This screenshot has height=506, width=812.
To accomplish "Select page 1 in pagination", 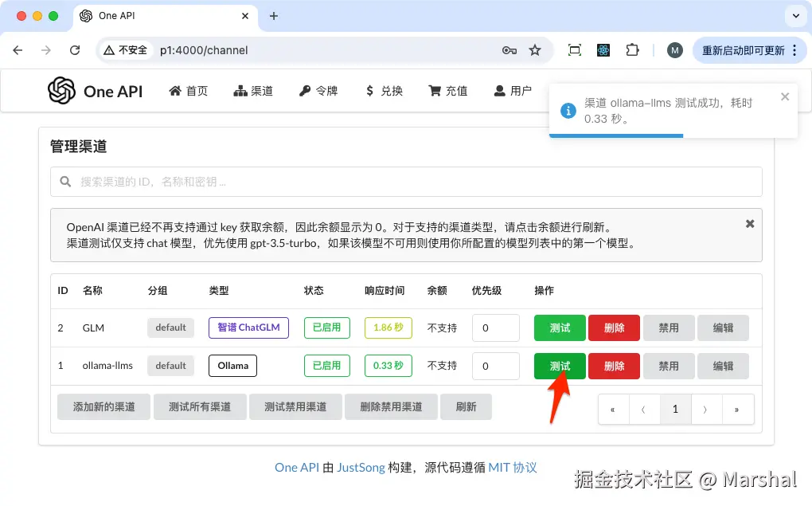I will point(675,410).
